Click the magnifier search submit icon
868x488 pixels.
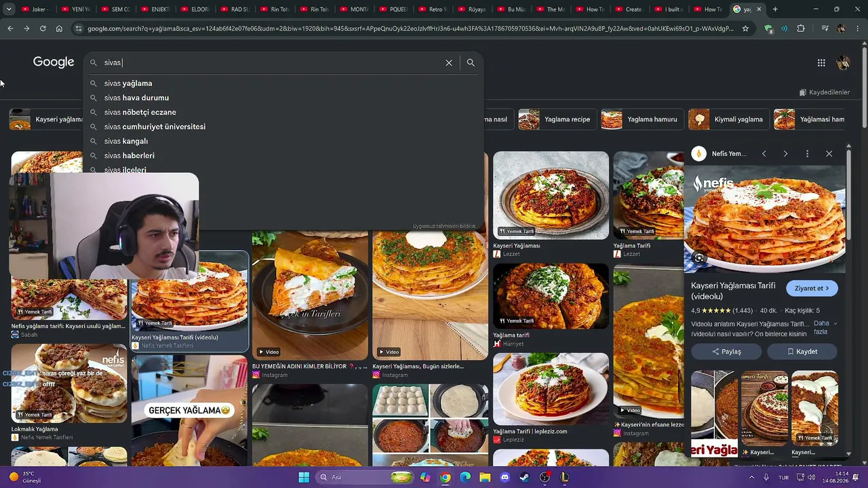point(471,62)
